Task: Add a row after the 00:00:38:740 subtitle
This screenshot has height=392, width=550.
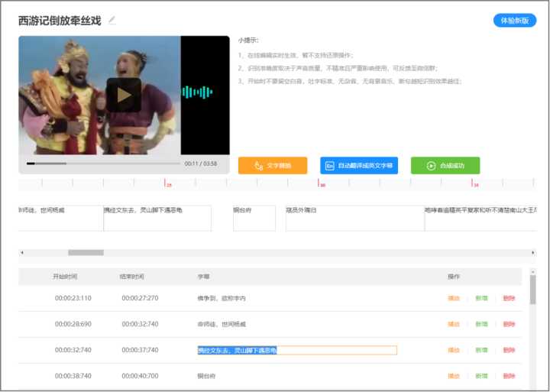Action: (x=481, y=376)
